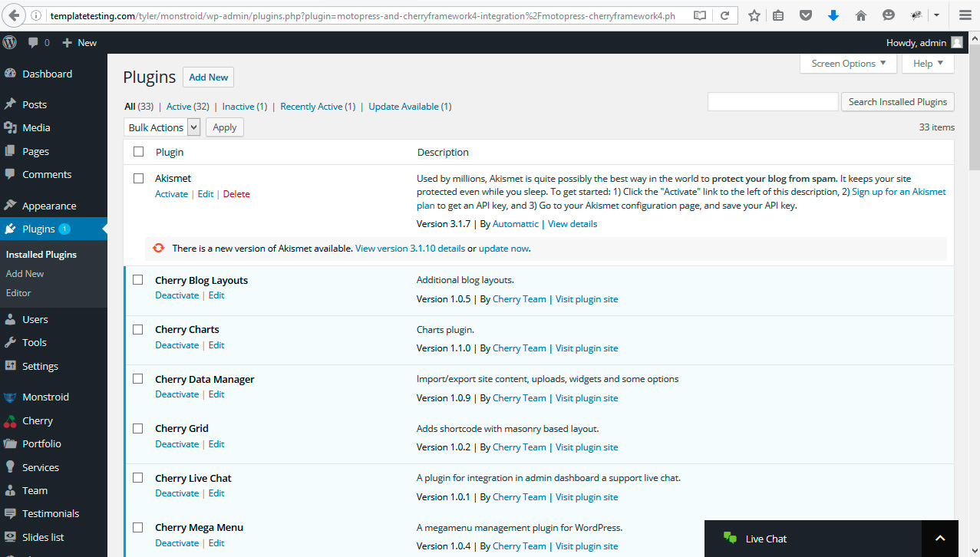Click the Settings icon in sidebar
Image resolution: width=980 pixels, height=557 pixels.
(x=10, y=366)
